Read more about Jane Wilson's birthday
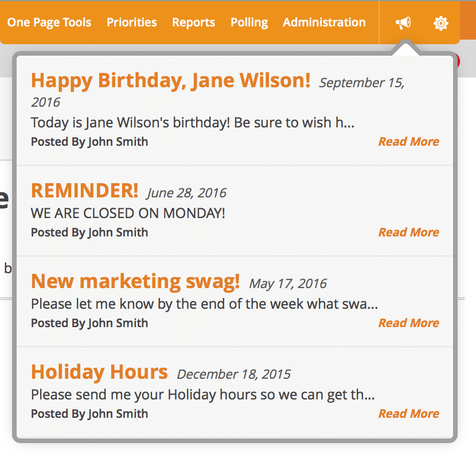Screen dimensions: 476x458 [408, 142]
